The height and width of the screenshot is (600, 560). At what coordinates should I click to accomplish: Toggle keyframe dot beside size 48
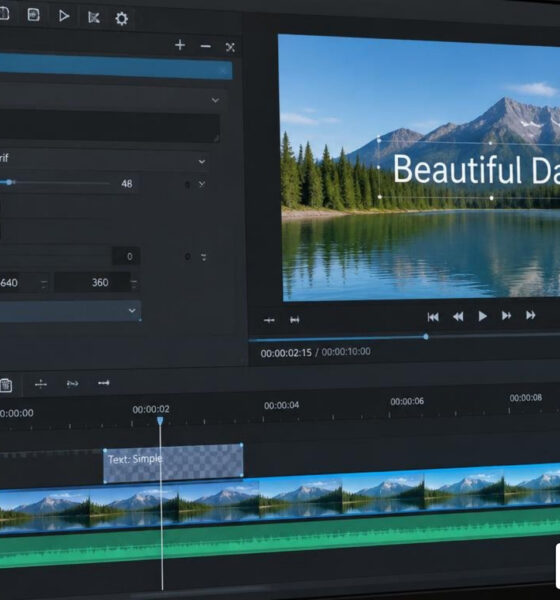(187, 185)
